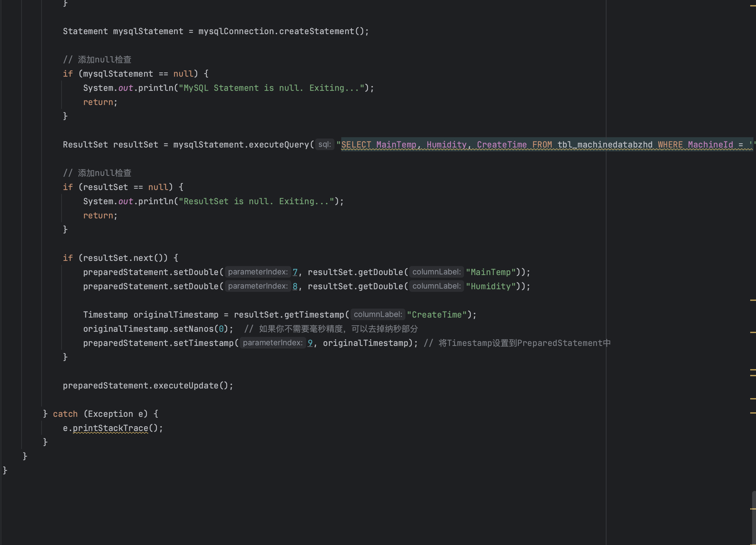Click MachineId in the WHERE clause
756x545 pixels.
pos(710,145)
